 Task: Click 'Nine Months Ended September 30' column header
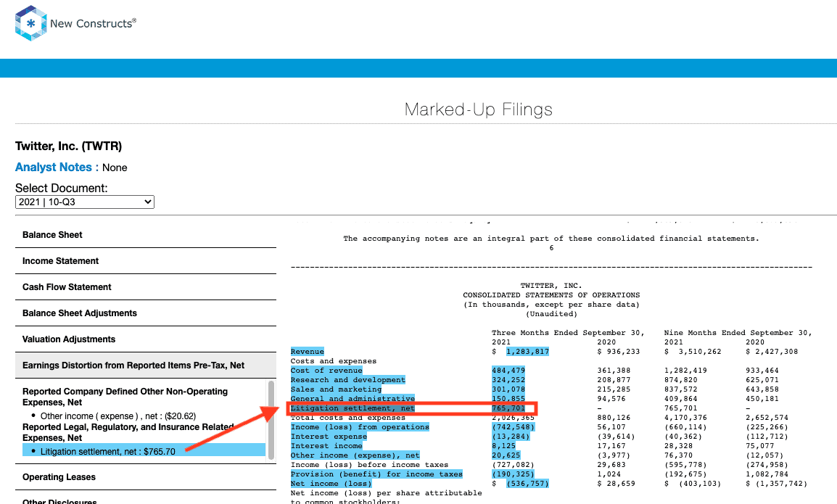pos(738,333)
